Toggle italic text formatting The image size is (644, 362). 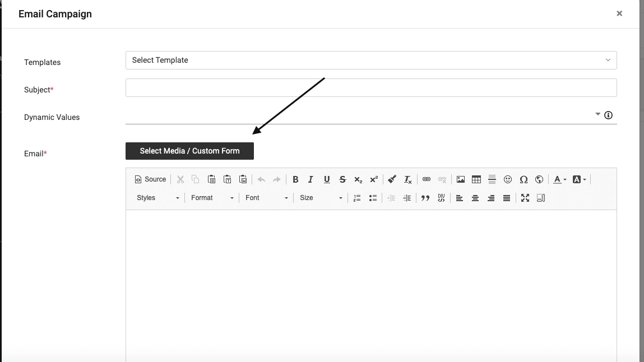(x=311, y=179)
